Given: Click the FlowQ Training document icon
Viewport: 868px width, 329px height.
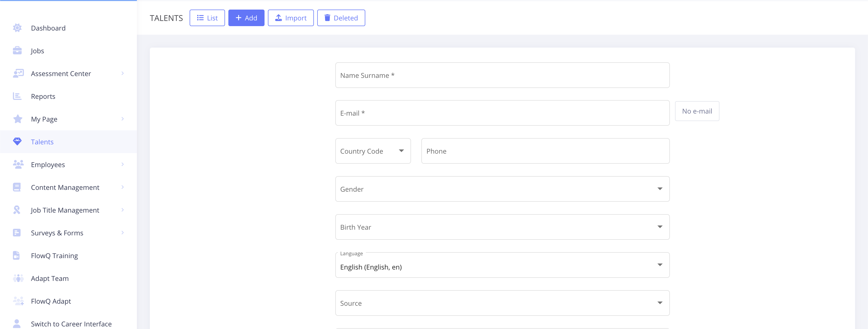Looking at the screenshot, I should [x=16, y=256].
